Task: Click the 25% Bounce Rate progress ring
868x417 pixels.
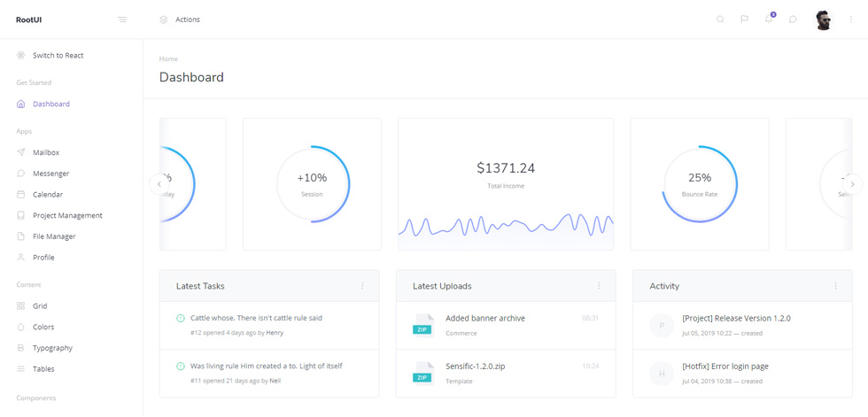Action: point(700,184)
